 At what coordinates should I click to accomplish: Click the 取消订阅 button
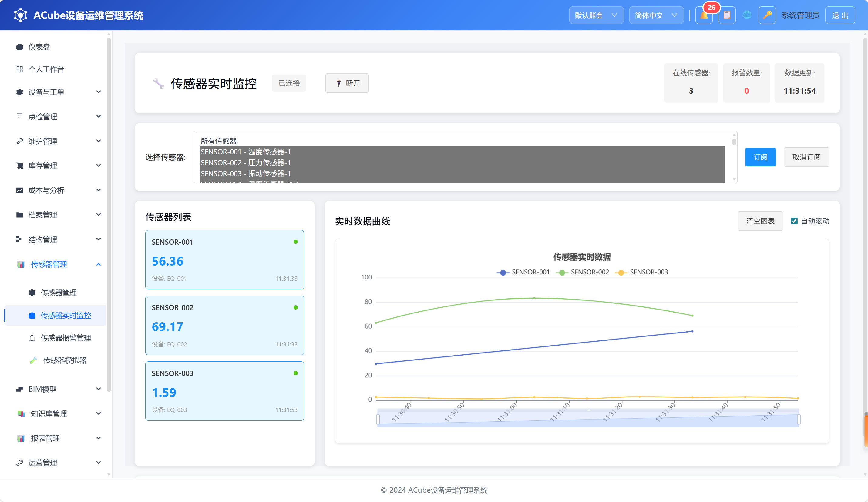(x=806, y=157)
